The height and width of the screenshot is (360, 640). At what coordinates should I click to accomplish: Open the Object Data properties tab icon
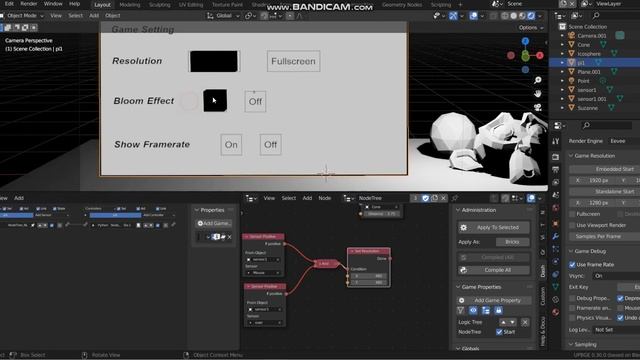[x=556, y=287]
